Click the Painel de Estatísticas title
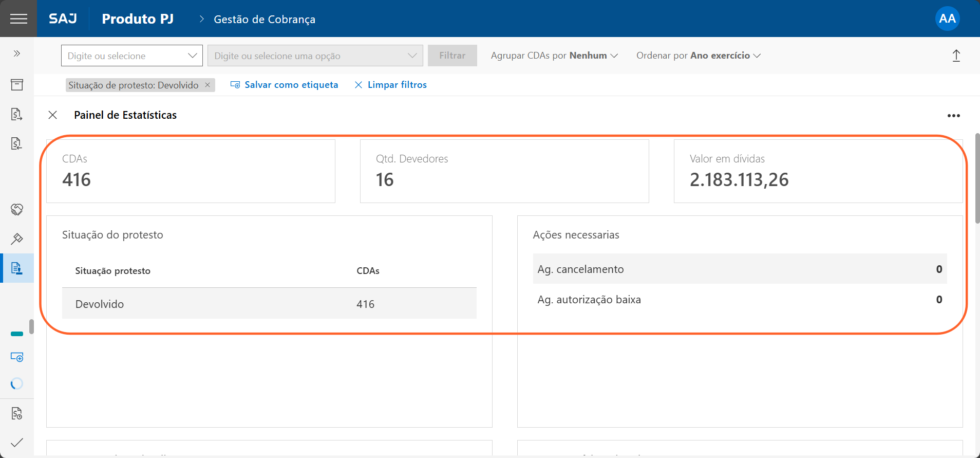The image size is (980, 458). pos(125,115)
